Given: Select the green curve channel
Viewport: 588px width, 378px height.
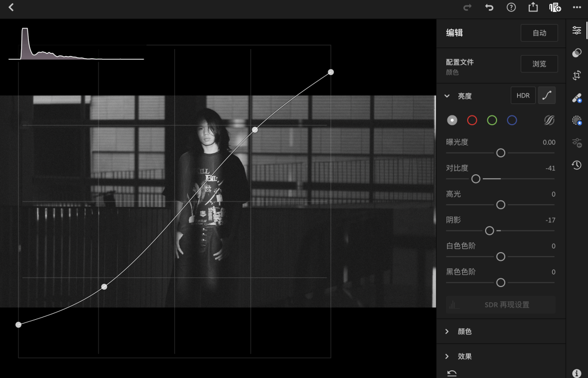Looking at the screenshot, I should coord(492,120).
